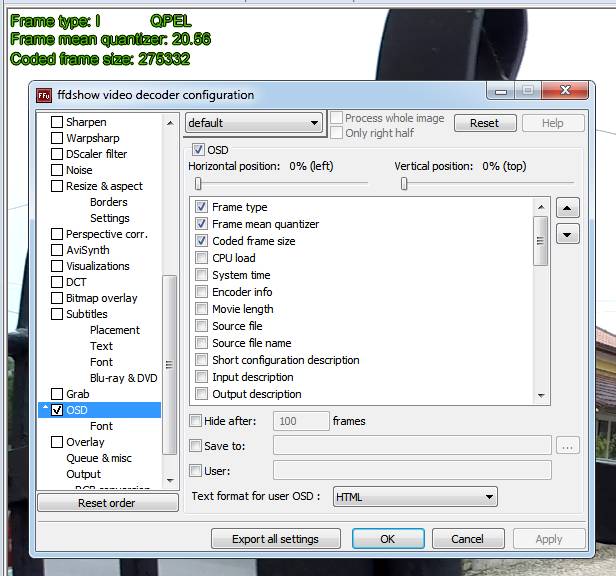Open Font page under OSD
Image resolution: width=616 pixels, height=576 pixels.
[101, 426]
